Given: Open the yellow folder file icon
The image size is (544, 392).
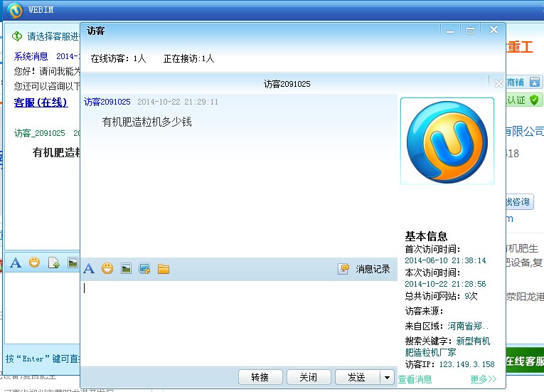Looking at the screenshot, I should [x=164, y=269].
